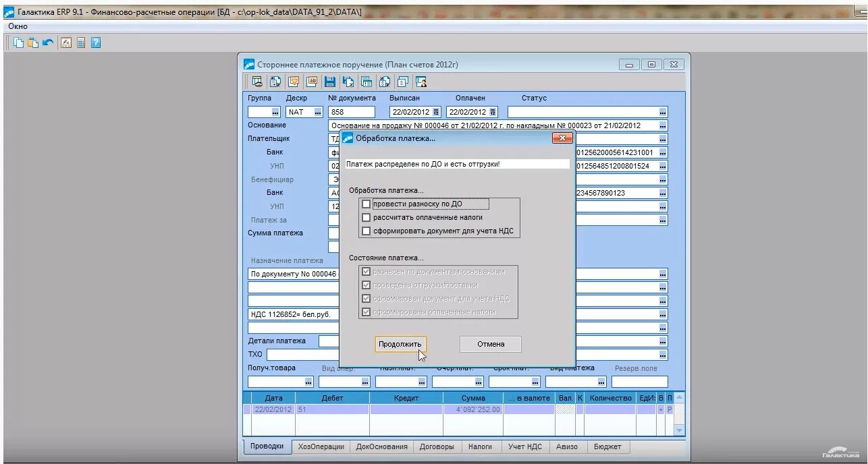Click the eye view icon in document toolbar
868x464 pixels.
click(x=257, y=82)
